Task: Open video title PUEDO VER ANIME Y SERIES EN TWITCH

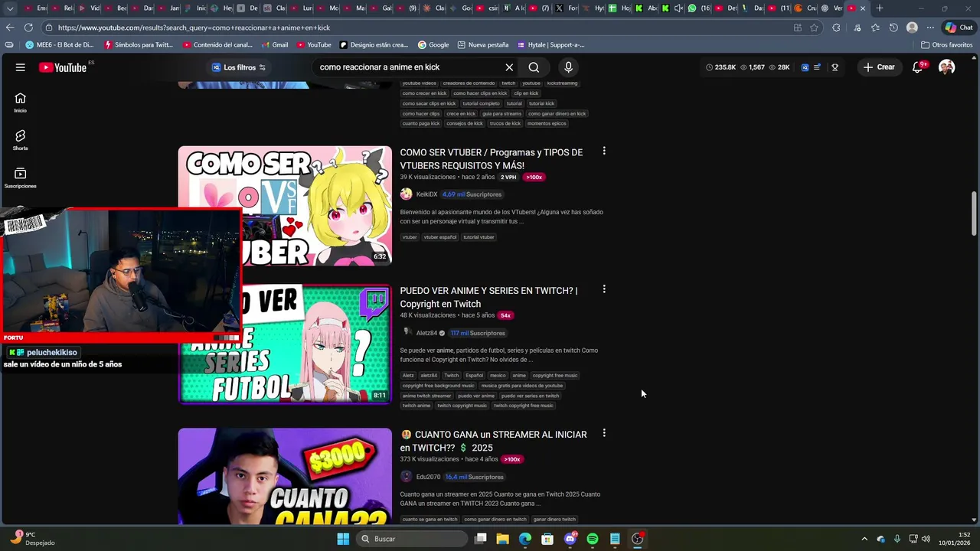Action: click(x=488, y=297)
